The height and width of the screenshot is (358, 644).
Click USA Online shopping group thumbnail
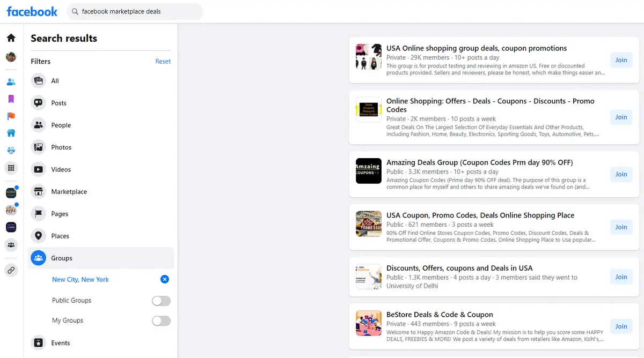pyautogui.click(x=369, y=57)
